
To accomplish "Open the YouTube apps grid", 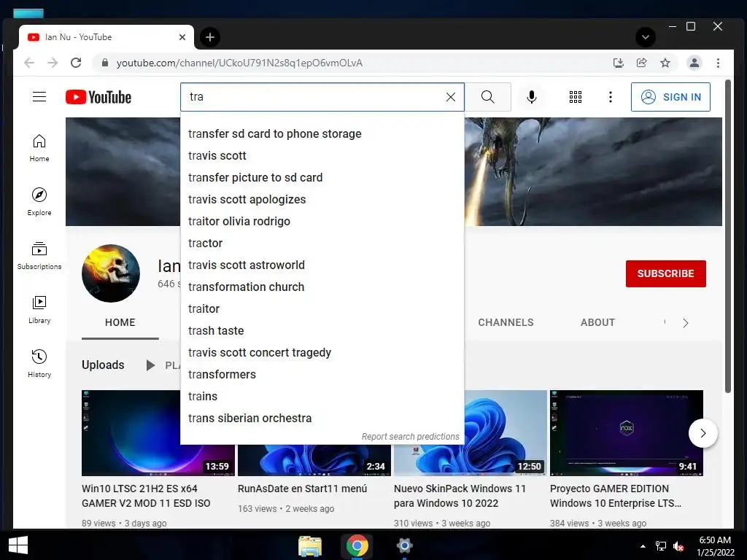I will coord(576,97).
